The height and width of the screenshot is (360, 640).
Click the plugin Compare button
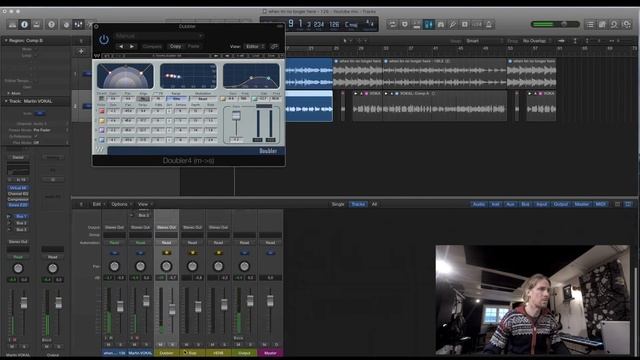152,46
